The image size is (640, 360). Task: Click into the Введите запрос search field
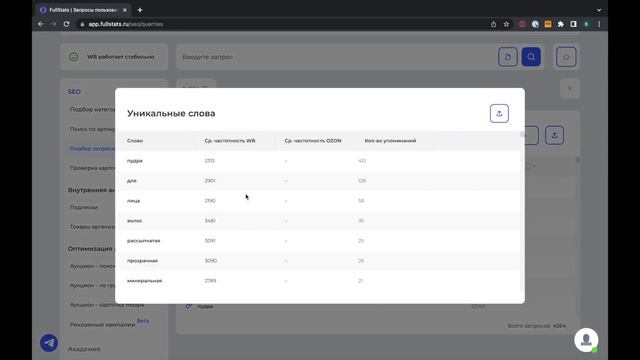point(337,57)
